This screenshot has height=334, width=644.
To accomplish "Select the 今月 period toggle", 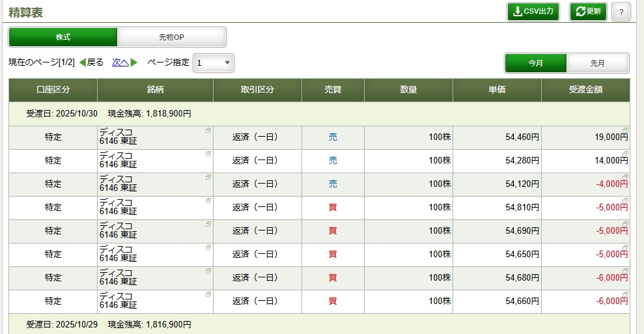I will [535, 63].
